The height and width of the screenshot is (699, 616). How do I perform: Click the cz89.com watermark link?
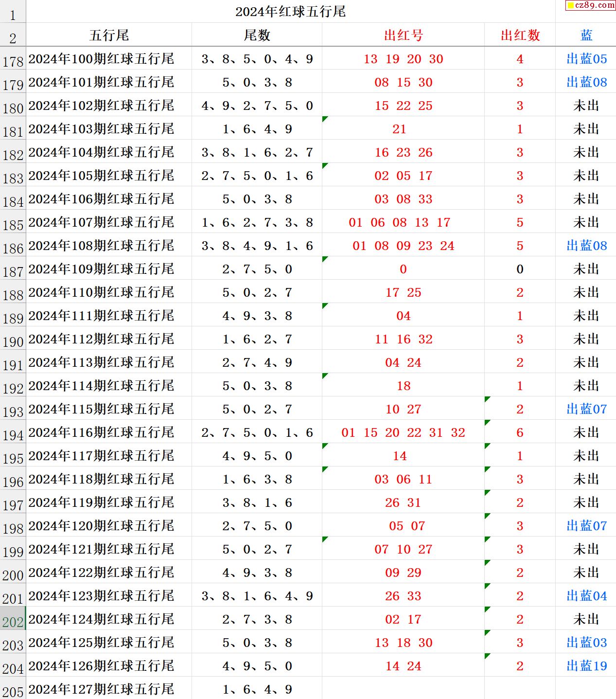click(x=591, y=5)
